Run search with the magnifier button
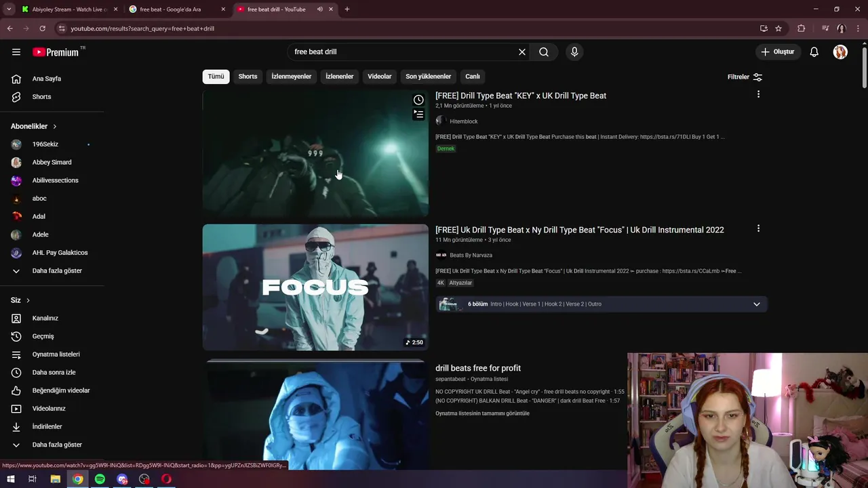This screenshot has height=488, width=868. point(544,52)
